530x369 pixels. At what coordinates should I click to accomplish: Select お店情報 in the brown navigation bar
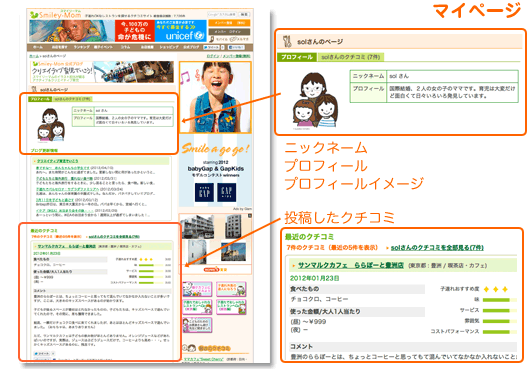pos(147,47)
